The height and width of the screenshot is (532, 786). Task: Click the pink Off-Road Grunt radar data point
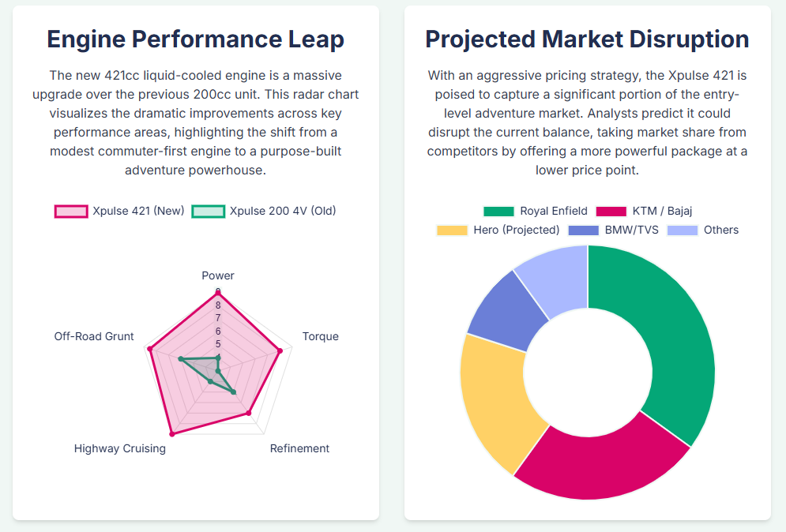[149, 349]
